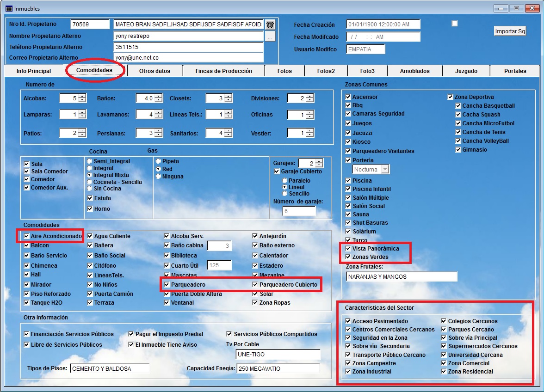Go to the Fotos tab
The height and width of the screenshot is (392, 544).
pos(284,71)
